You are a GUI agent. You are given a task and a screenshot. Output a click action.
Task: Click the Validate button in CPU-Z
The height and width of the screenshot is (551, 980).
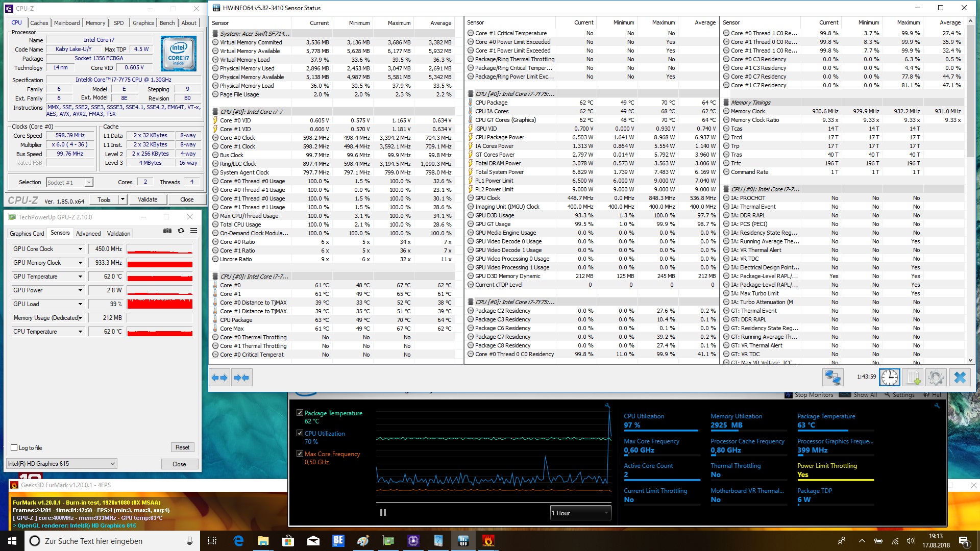148,199
